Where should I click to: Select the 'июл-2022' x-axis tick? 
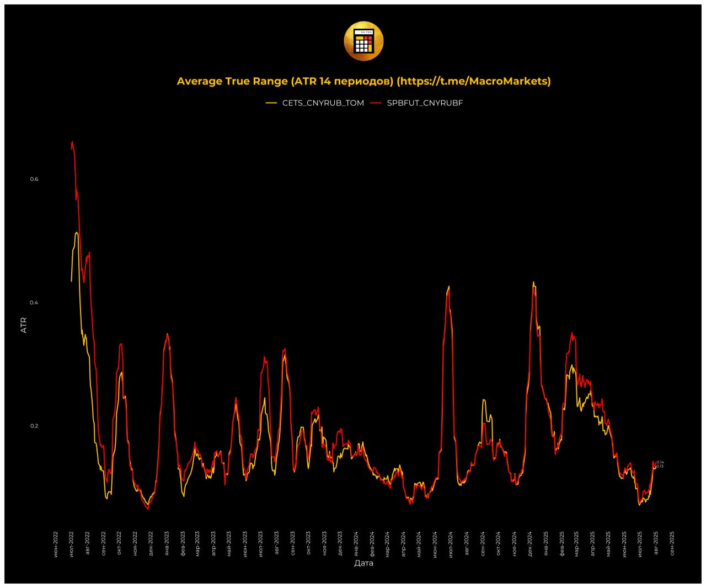pyautogui.click(x=72, y=544)
